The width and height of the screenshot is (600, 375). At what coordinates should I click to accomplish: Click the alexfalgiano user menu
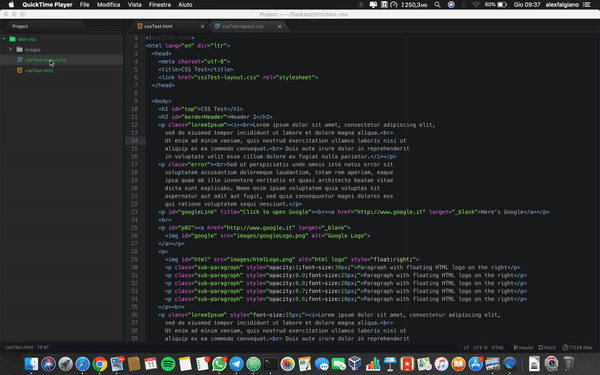click(x=562, y=5)
